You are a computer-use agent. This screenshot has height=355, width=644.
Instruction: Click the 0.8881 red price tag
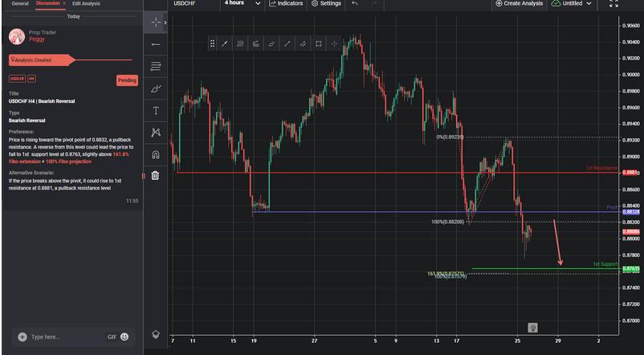630,173
